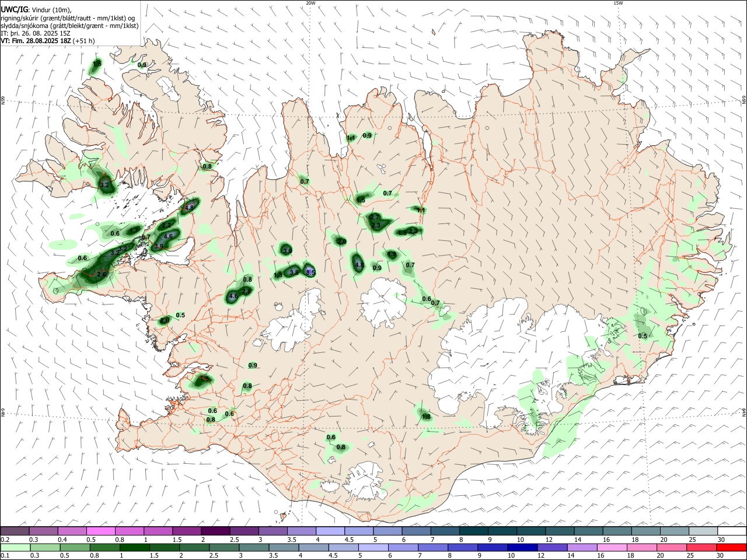This screenshot has width=747, height=560.
Task: Select the bright red 30 swatch in lower legend row
Action: coord(731,547)
